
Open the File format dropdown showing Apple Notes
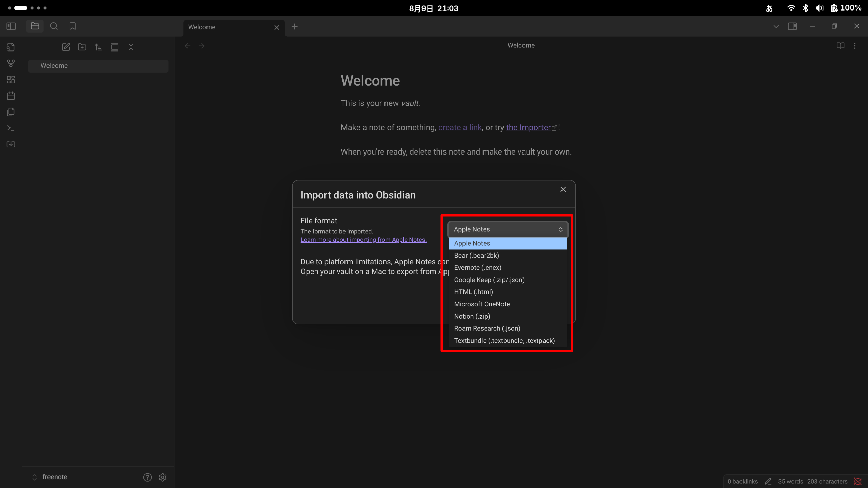pos(508,229)
